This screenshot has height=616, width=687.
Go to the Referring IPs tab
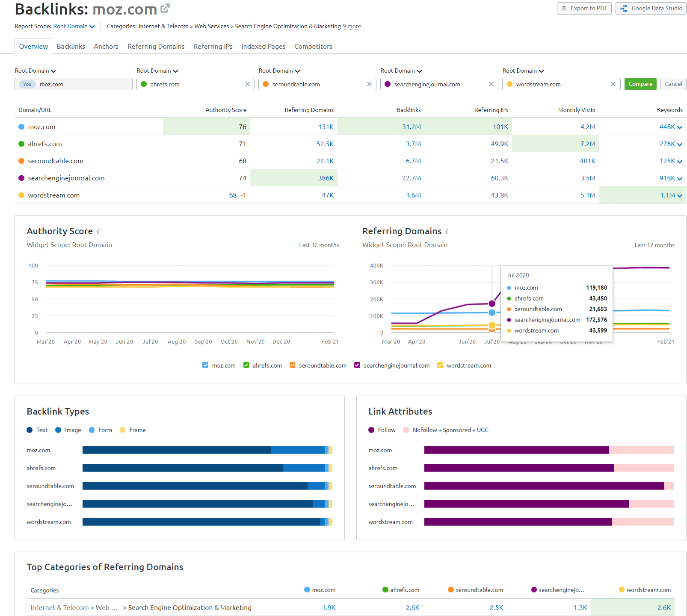click(213, 46)
